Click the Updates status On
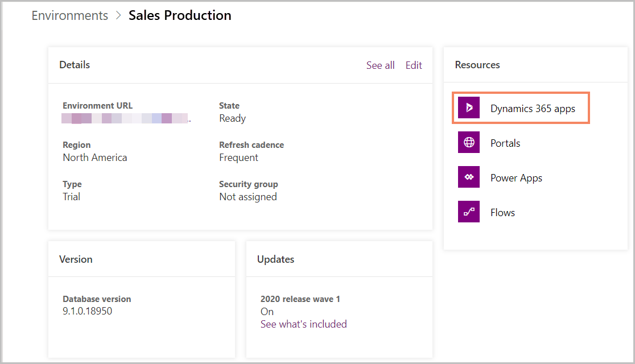 [x=267, y=311]
